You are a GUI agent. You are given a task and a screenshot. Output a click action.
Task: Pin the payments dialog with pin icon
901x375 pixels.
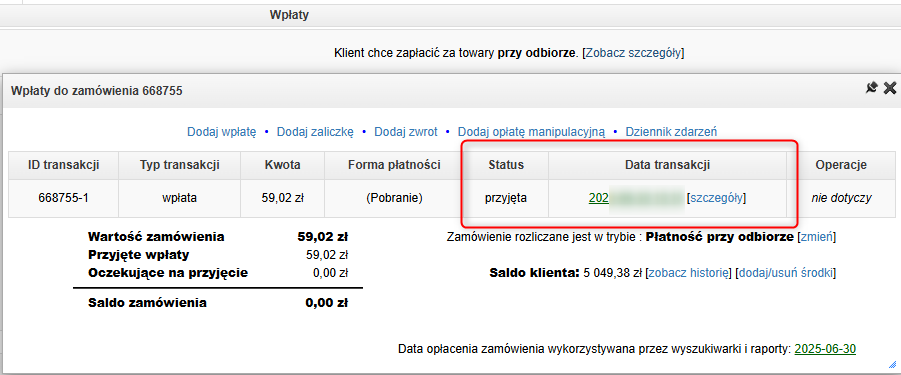pos(872,88)
